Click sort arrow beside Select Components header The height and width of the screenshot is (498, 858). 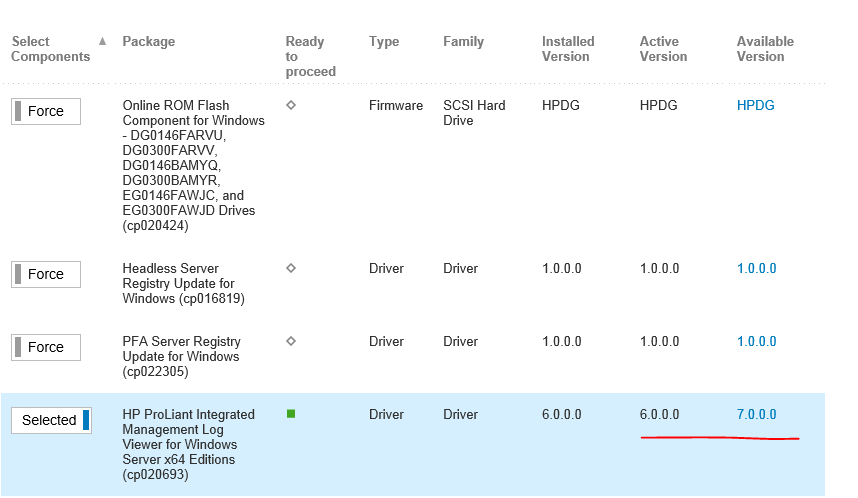102,42
